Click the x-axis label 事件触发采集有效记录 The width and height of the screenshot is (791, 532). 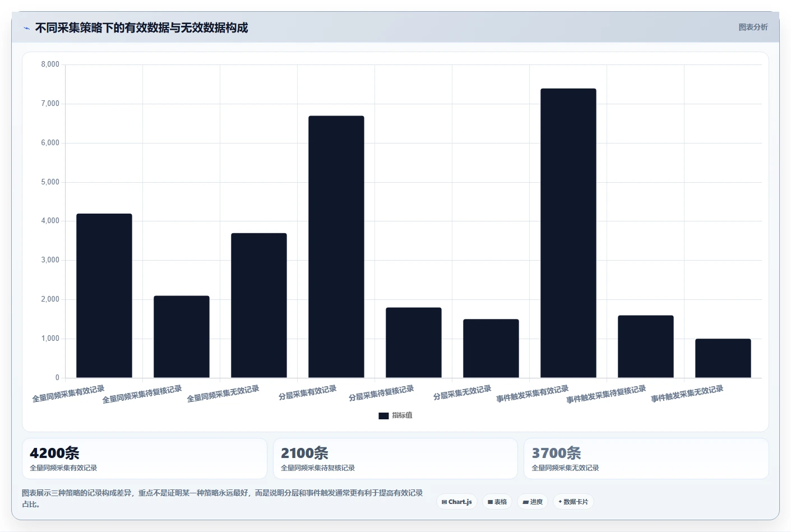[533, 394]
